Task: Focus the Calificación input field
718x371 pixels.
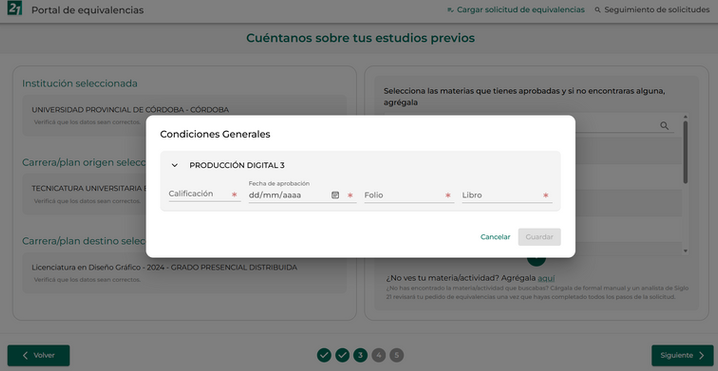Action: coord(204,194)
